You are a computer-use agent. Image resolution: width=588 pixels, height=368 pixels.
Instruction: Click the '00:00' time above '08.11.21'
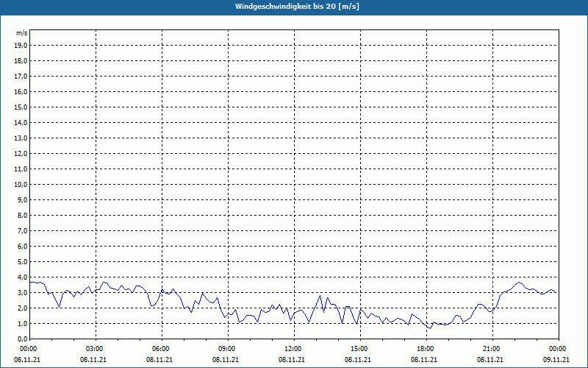point(28,349)
